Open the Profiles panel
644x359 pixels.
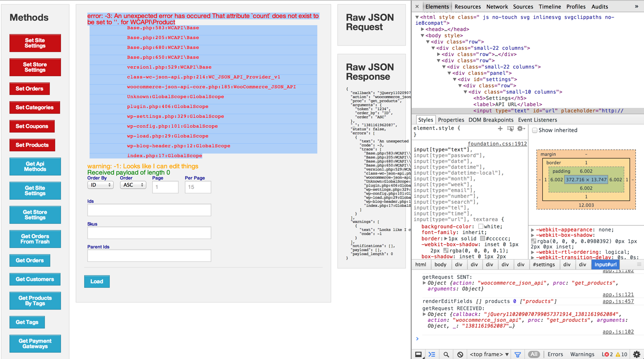pos(576,7)
